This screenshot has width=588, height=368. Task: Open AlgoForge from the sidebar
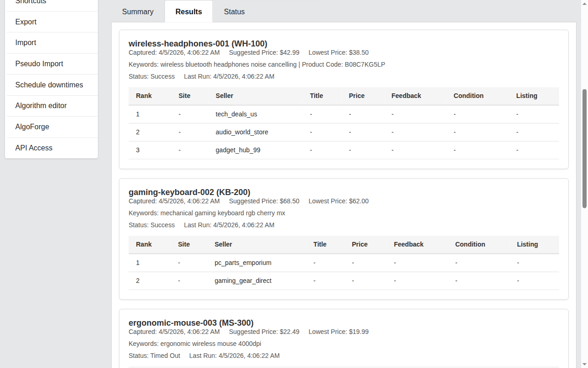coord(32,126)
